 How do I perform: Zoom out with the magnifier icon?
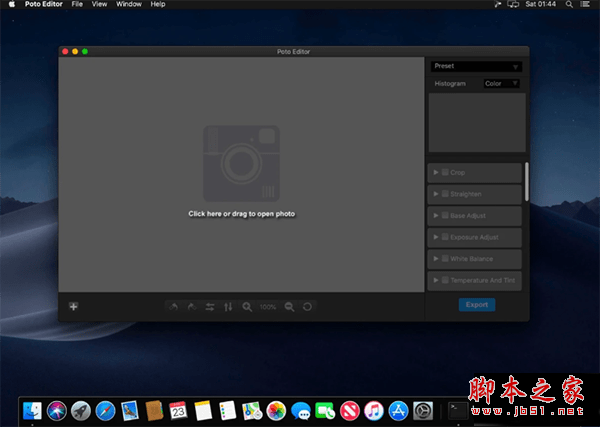tap(289, 306)
